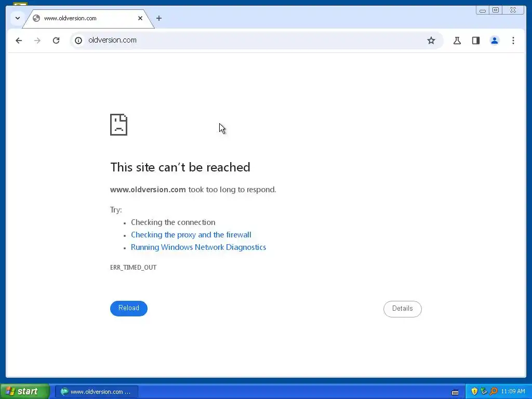Close the Chrome window
Image resolution: width=532 pixels, height=399 pixels.
pos(513,10)
